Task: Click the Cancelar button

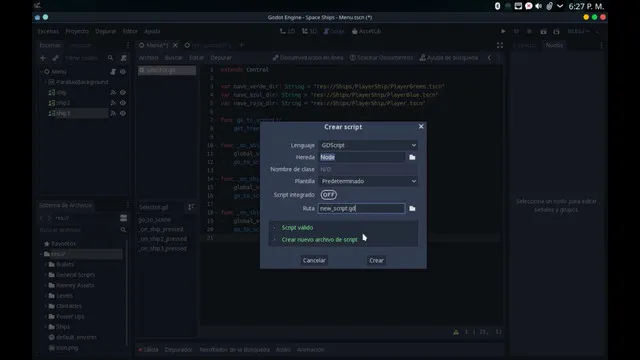Action: click(314, 260)
